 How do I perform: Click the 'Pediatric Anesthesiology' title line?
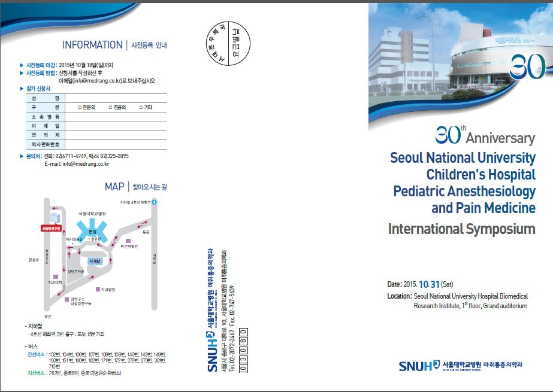464,192
